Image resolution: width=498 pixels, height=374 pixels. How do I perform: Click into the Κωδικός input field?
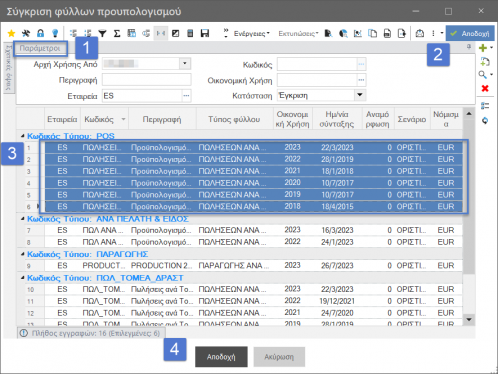tap(317, 64)
